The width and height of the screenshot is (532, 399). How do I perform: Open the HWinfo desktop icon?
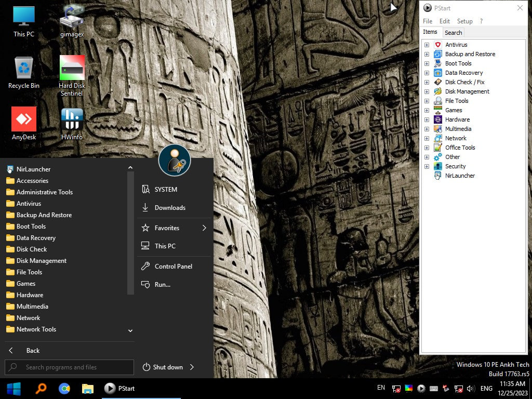tap(72, 119)
